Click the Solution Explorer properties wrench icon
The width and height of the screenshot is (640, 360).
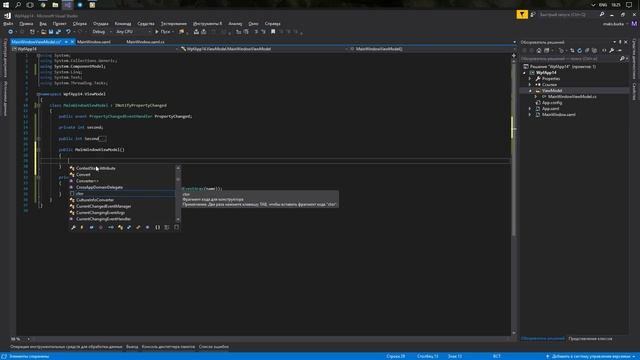(611, 51)
